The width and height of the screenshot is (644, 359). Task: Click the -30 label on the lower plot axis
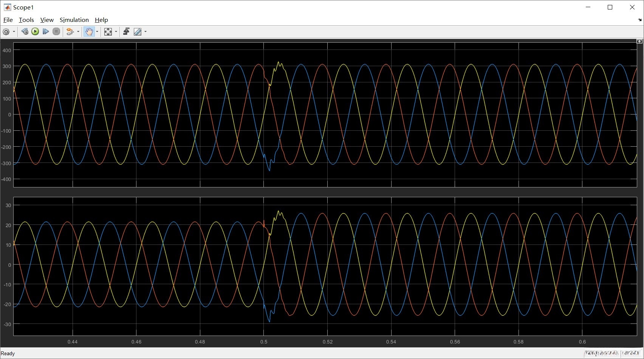coord(7,324)
